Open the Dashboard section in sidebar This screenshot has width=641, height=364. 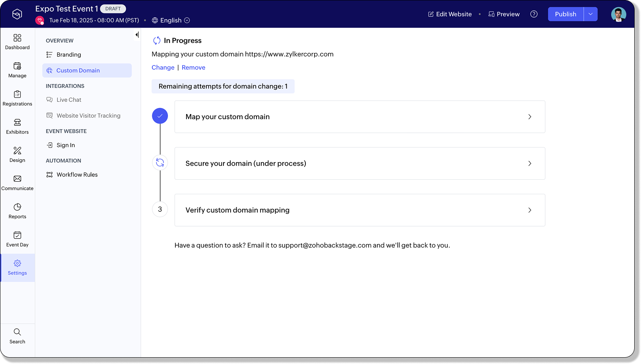[17, 42]
